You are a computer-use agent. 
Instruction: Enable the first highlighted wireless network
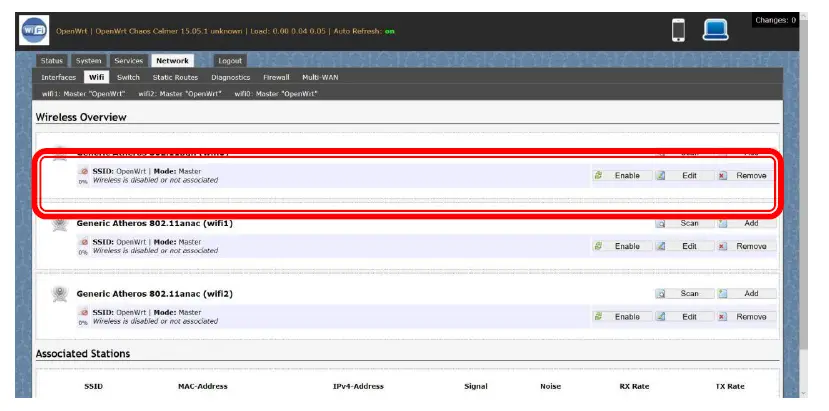[x=622, y=176]
